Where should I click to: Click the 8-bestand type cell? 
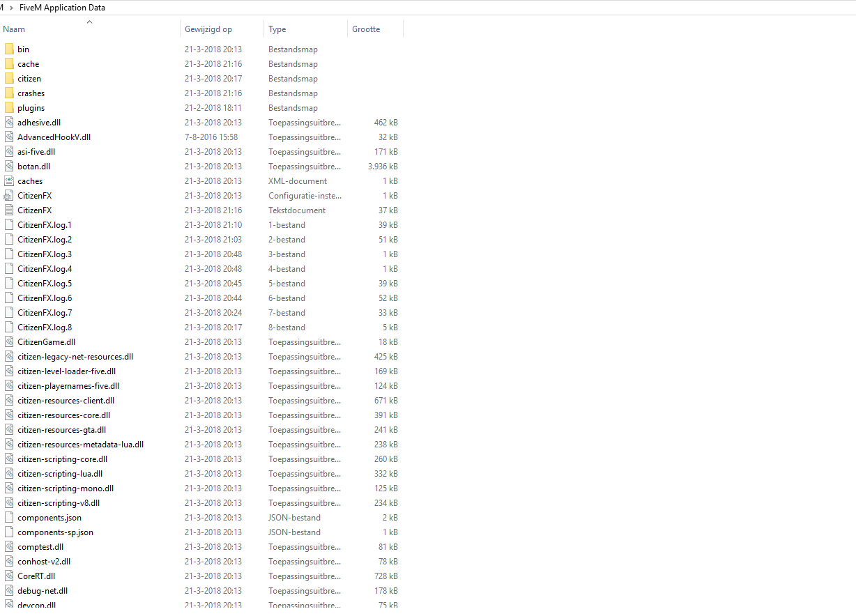point(287,327)
